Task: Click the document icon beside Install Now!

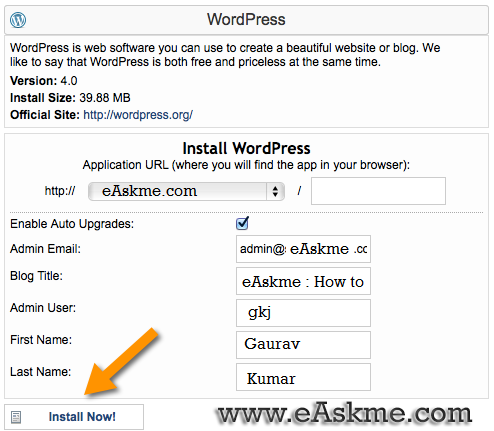Action: (x=16, y=417)
